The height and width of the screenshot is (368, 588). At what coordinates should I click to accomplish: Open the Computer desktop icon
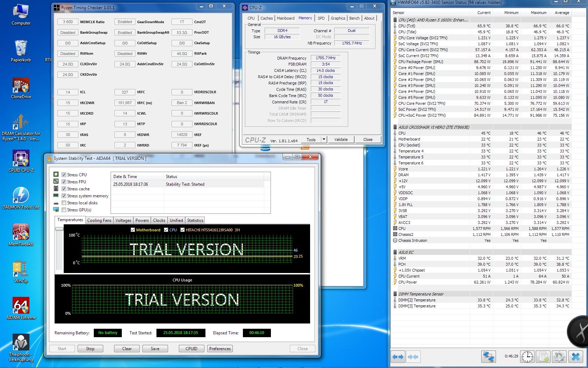pyautogui.click(x=21, y=15)
